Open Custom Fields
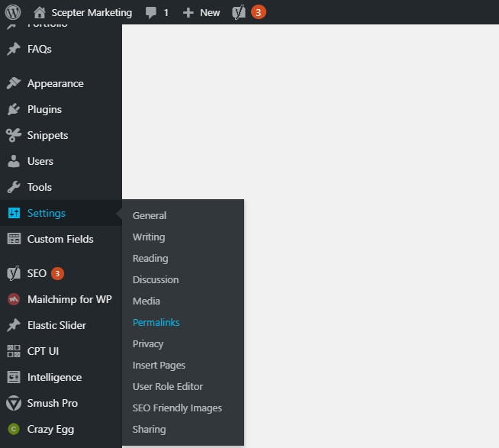This screenshot has height=448, width=499. click(x=61, y=239)
